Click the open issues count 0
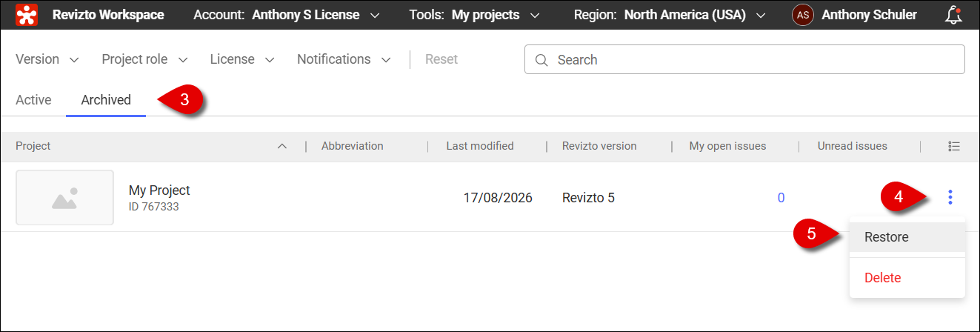Image resolution: width=980 pixels, height=332 pixels. (781, 198)
